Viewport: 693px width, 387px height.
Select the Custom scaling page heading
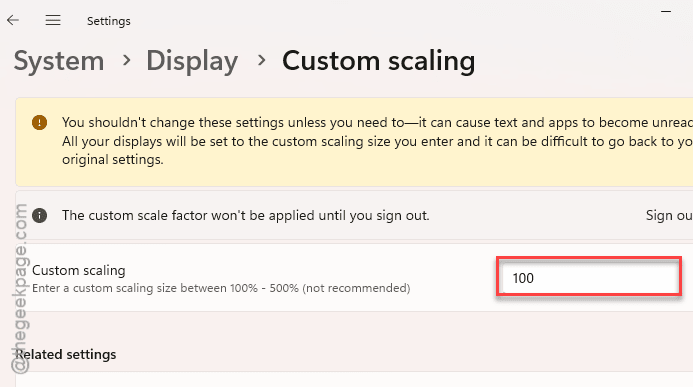coord(379,61)
